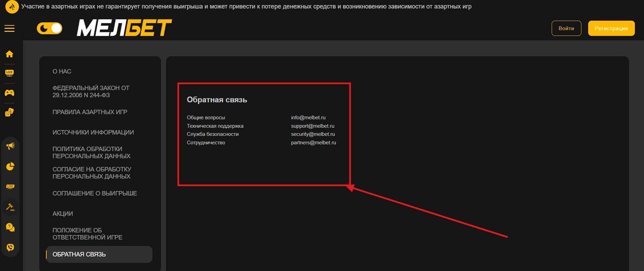The height and width of the screenshot is (271, 644).
Task: Click the Регистрация button
Action: click(x=611, y=28)
